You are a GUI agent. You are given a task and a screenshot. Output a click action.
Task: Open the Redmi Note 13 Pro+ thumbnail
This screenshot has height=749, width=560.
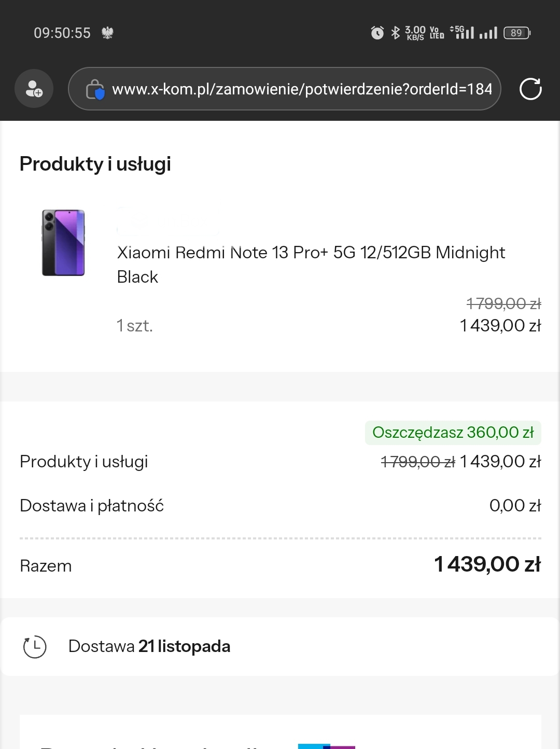[x=63, y=243]
